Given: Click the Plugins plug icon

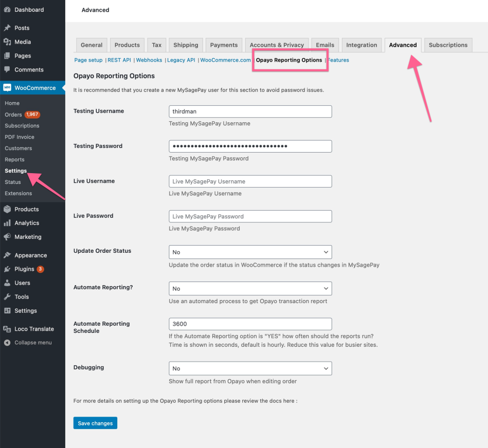Looking at the screenshot, I should (7, 269).
